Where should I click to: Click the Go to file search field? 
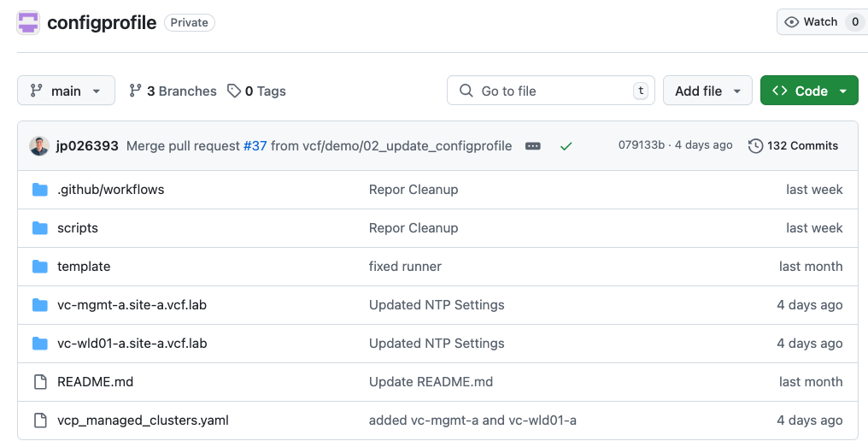[550, 91]
